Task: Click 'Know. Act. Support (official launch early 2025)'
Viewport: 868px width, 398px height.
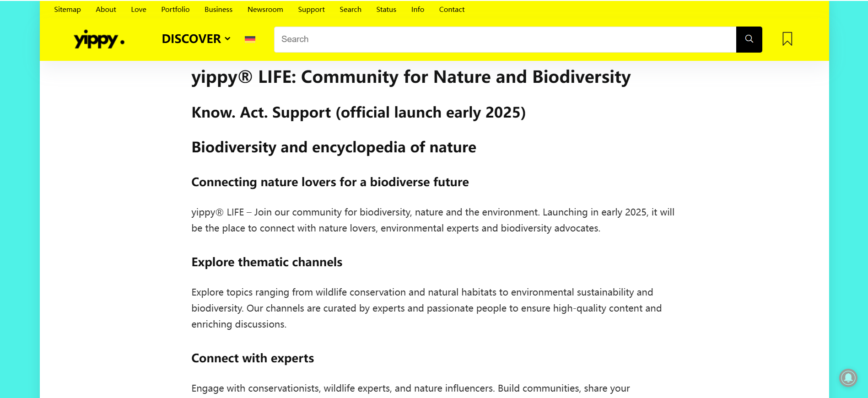Action: tap(358, 113)
